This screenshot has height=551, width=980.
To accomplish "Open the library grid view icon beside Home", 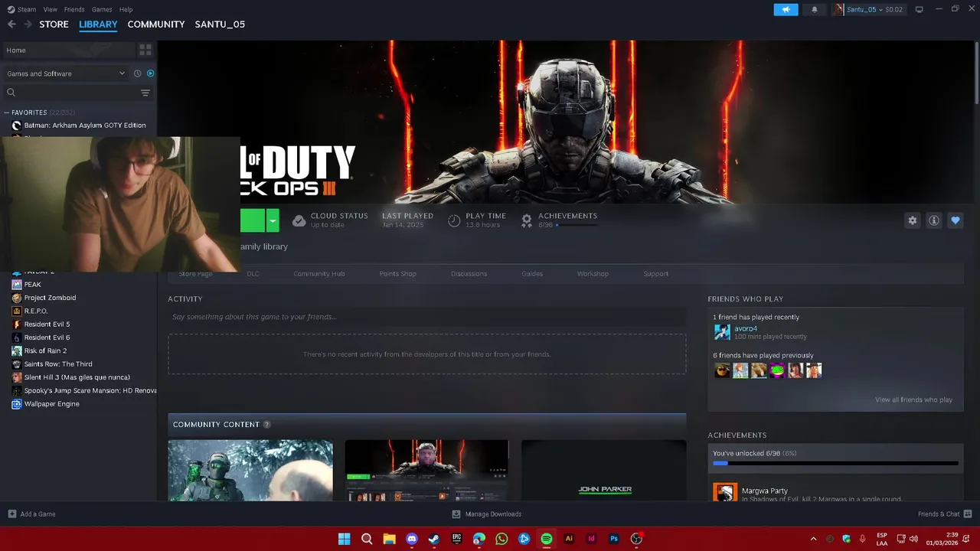I will coord(145,50).
